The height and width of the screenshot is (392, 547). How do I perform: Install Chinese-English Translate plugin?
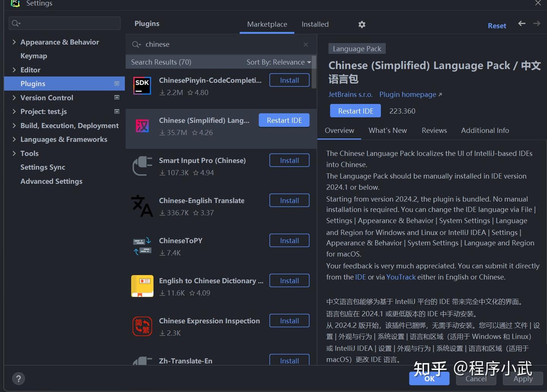tap(289, 200)
